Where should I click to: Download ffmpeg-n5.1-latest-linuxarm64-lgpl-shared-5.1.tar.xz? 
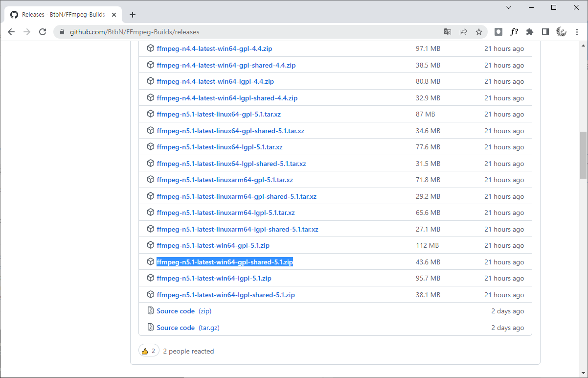[237, 229]
